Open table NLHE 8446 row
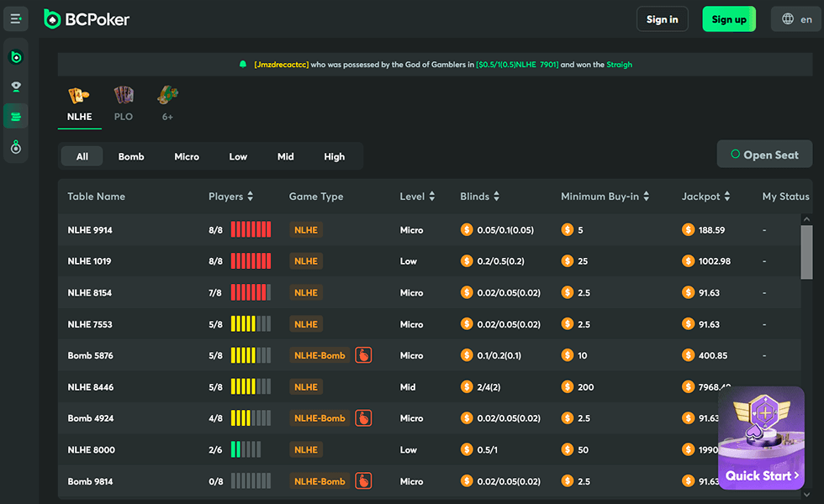 [x=430, y=387]
